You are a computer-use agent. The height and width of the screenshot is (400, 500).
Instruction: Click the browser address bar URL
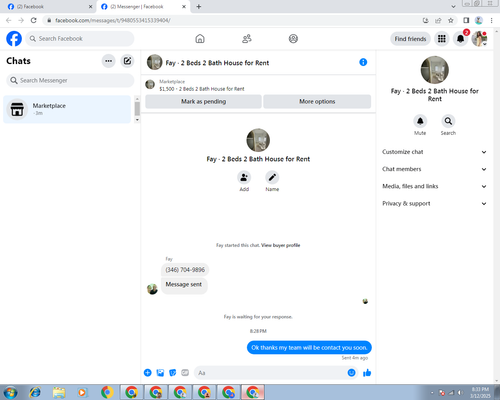[113, 20]
